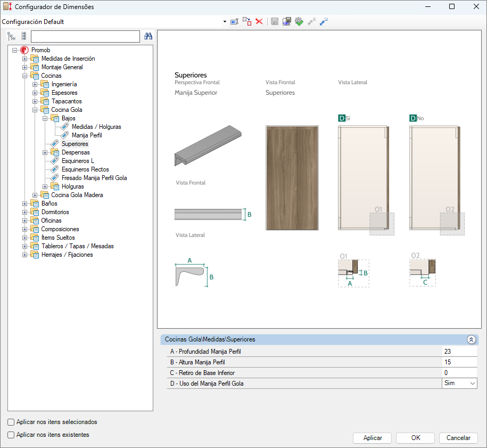Click the binoculars search icon

148,36
